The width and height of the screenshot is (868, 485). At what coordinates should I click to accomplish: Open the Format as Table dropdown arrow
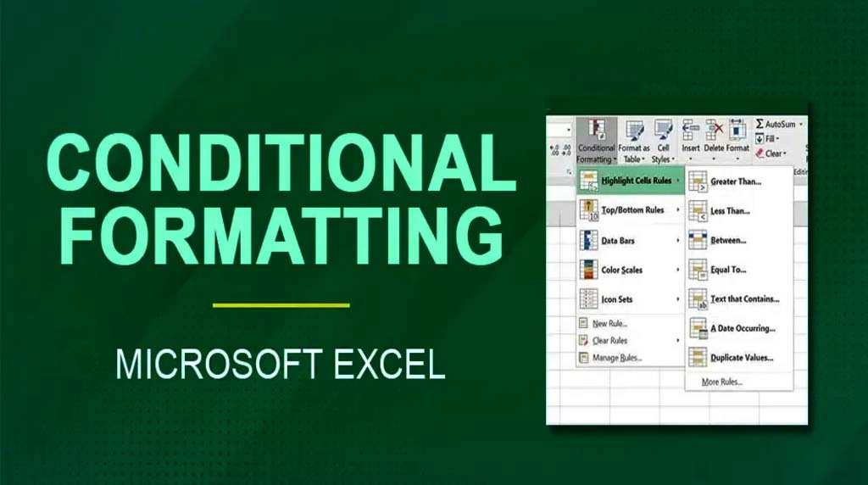[643, 160]
